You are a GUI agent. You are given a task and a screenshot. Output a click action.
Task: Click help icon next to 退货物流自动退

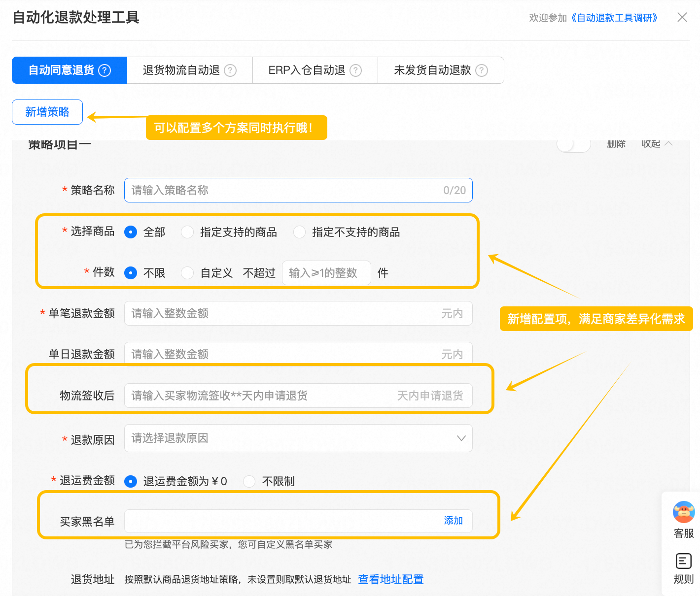pos(230,70)
